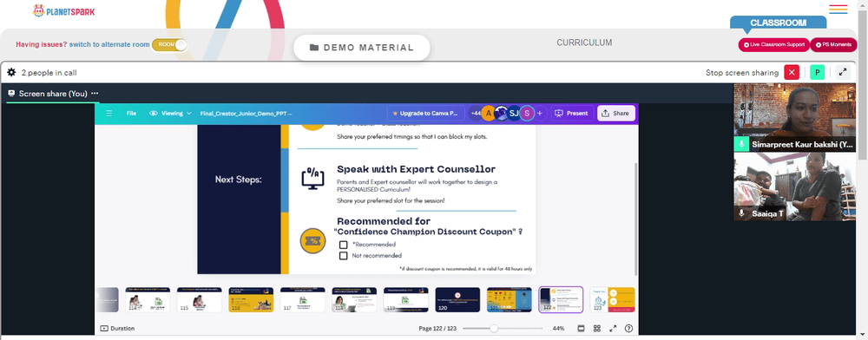
Task: Click Next Steps: text on slide
Action: tap(239, 180)
